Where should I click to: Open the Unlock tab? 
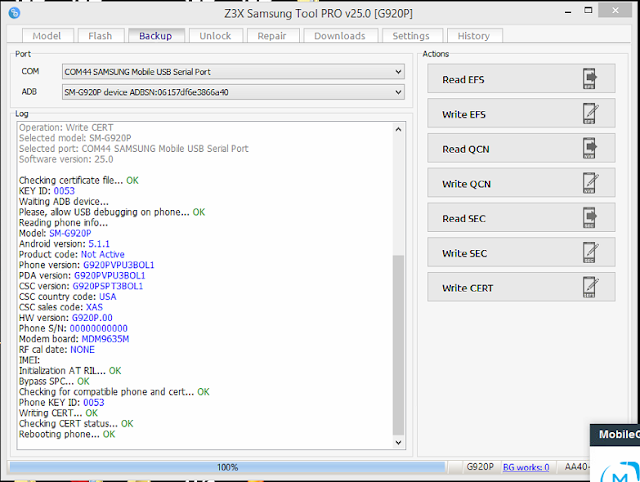(x=215, y=36)
